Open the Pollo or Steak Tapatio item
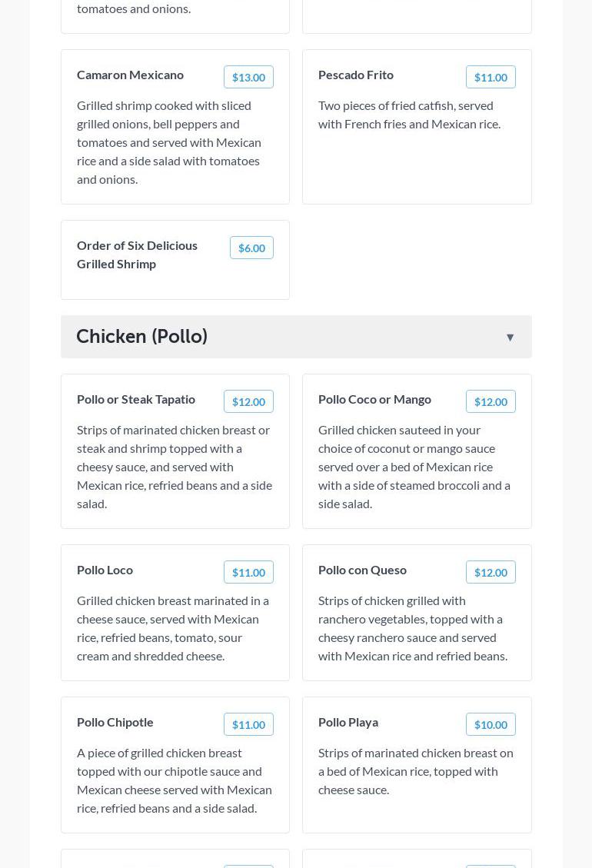 pyautogui.click(x=136, y=399)
